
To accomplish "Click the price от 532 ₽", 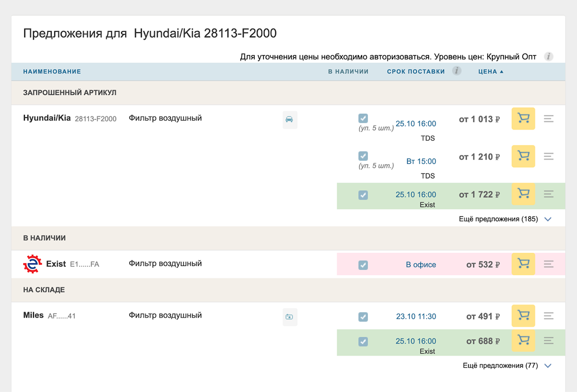I will point(483,265).
